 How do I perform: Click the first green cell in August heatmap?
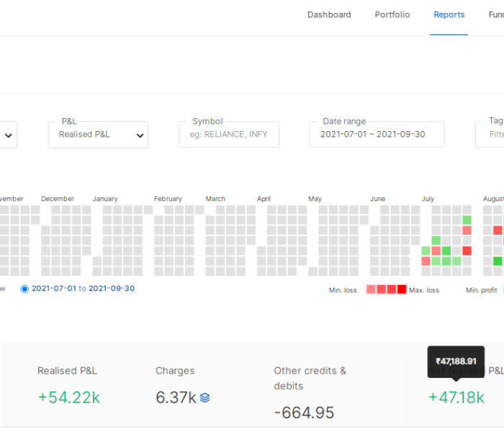pos(498,261)
